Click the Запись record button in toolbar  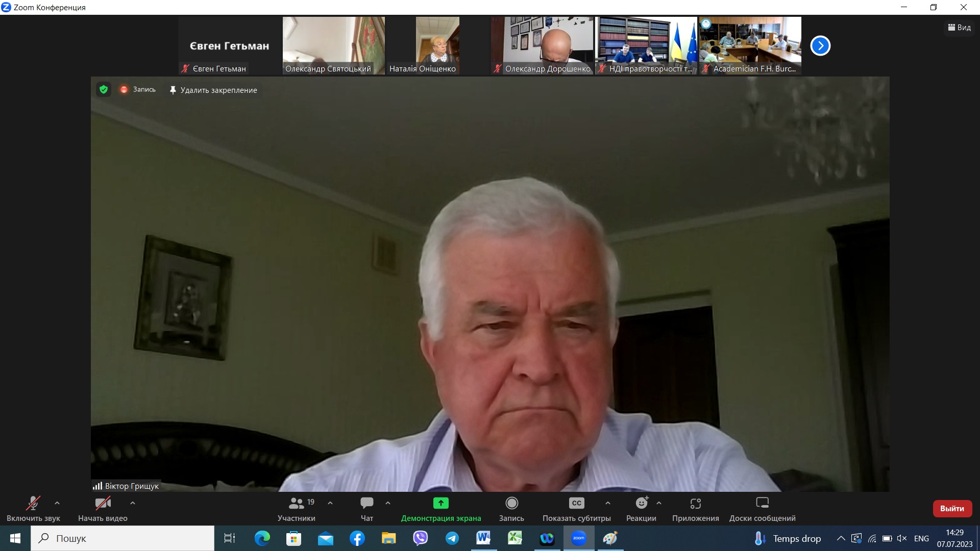[511, 504]
